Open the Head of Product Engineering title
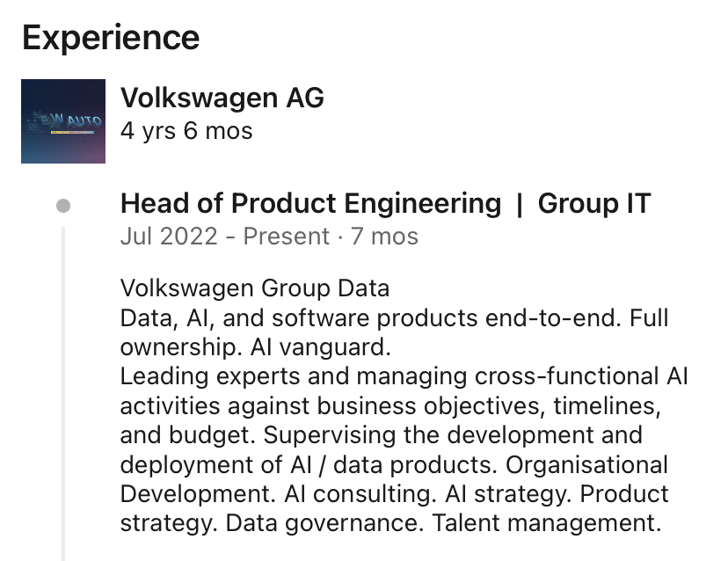 pyautogui.click(x=310, y=204)
